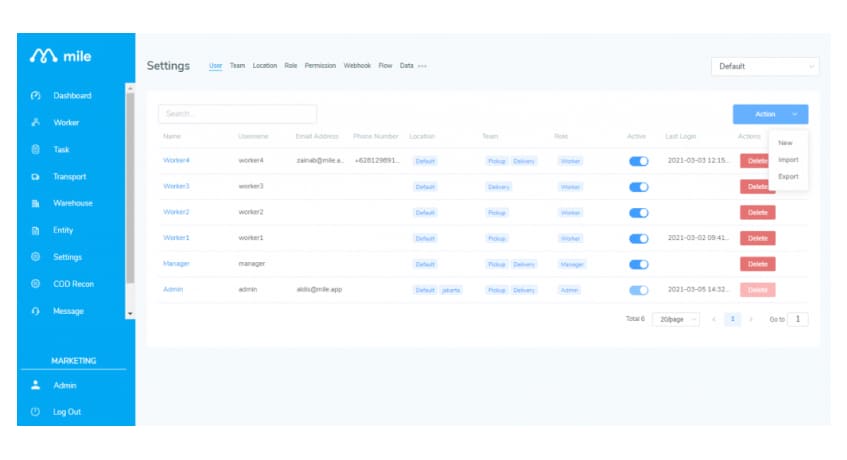Click the Worker person icon
Viewport: 847px width, 460px height.
pos(36,123)
